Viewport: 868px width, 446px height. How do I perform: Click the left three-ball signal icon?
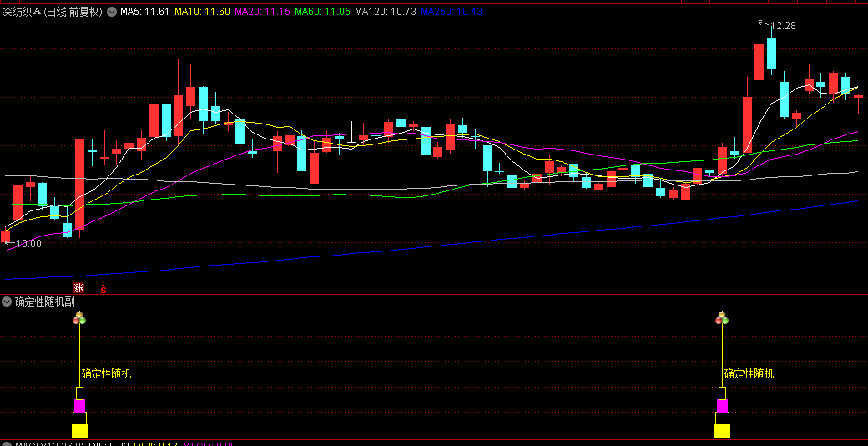click(80, 317)
